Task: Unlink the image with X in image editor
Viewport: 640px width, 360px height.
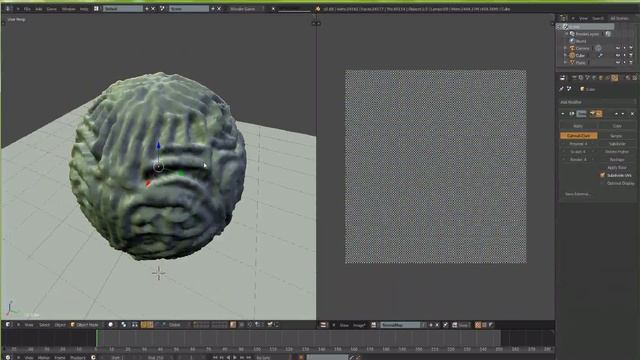Action: pyautogui.click(x=438, y=325)
